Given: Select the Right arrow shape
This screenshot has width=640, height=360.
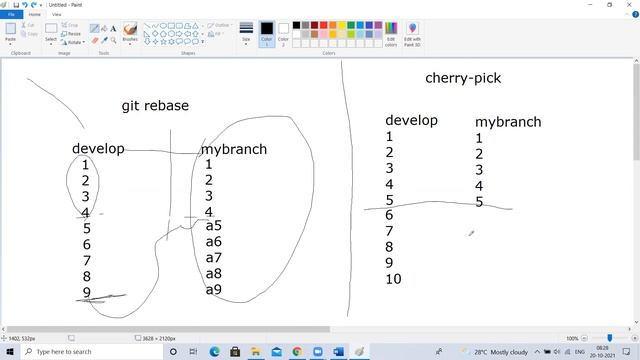Looking at the screenshot, I should tap(179, 33).
